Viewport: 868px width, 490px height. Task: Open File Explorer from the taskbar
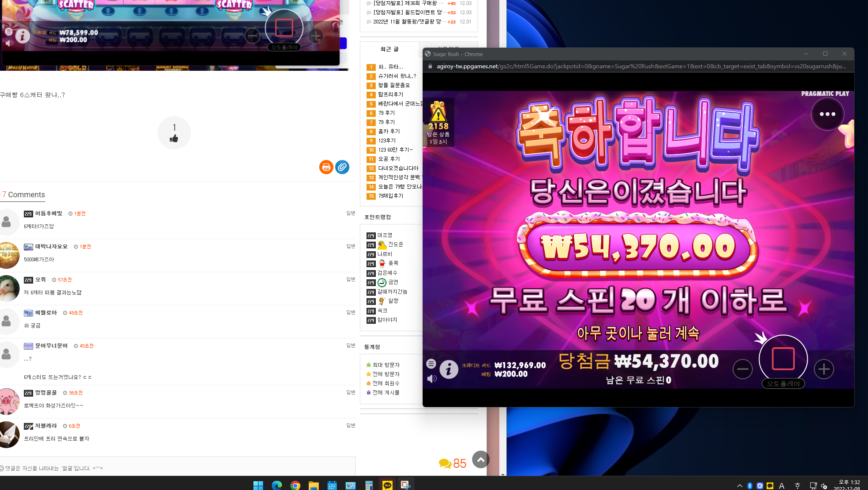[x=314, y=485]
